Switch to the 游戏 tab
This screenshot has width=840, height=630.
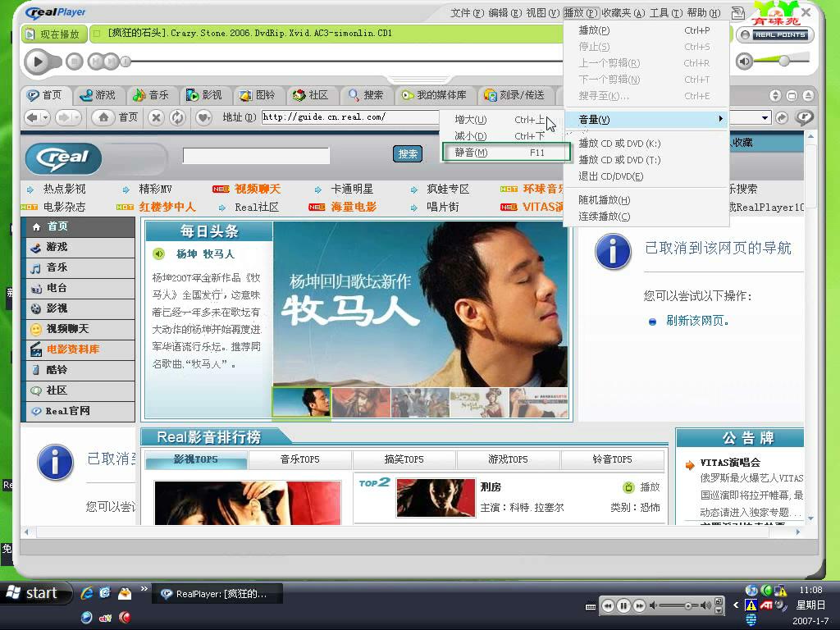coord(97,95)
